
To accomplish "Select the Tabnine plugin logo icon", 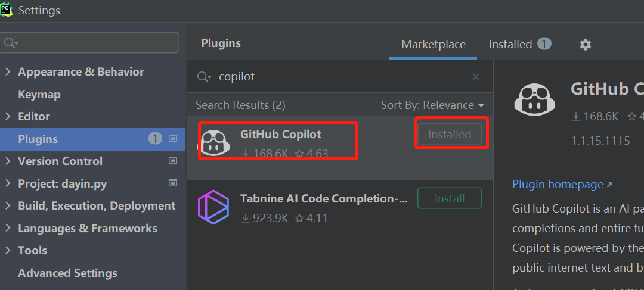I will (213, 207).
